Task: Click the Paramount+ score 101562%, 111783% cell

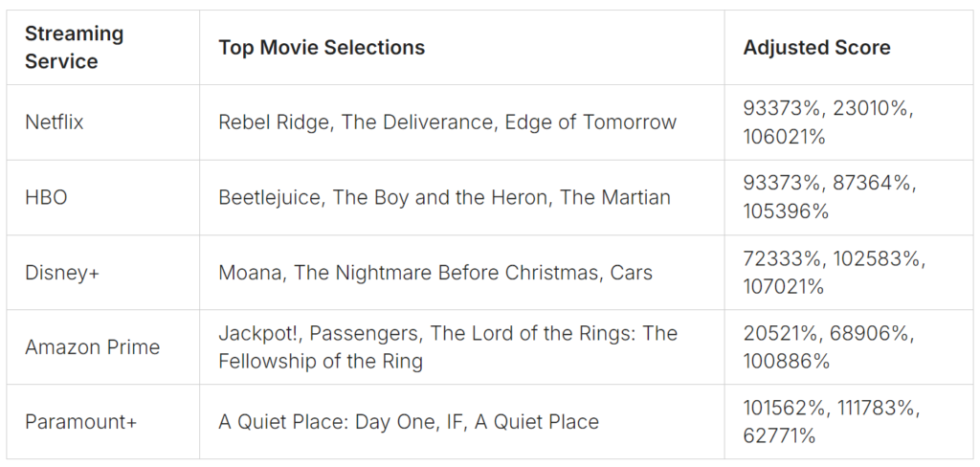Action: 849,422
